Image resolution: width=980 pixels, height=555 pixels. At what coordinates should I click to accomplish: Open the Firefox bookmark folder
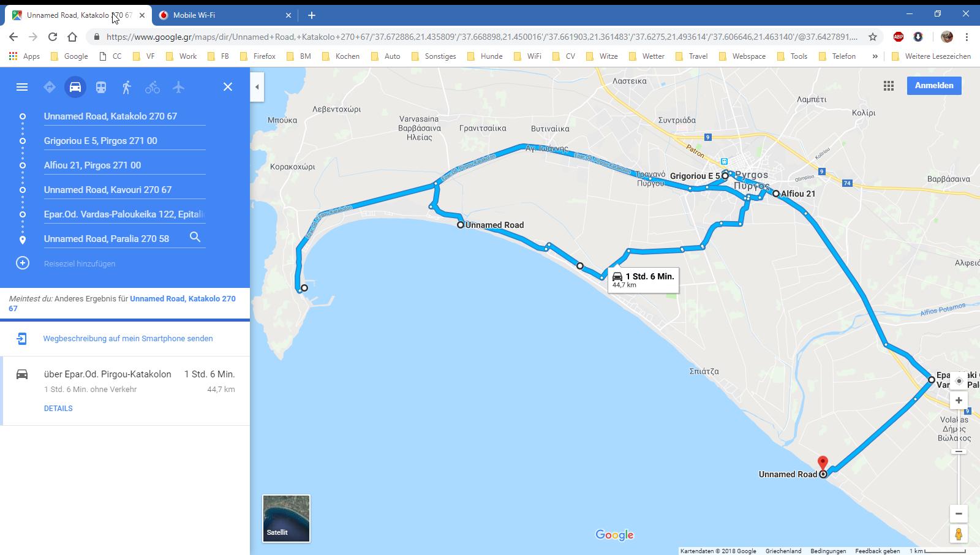(258, 56)
